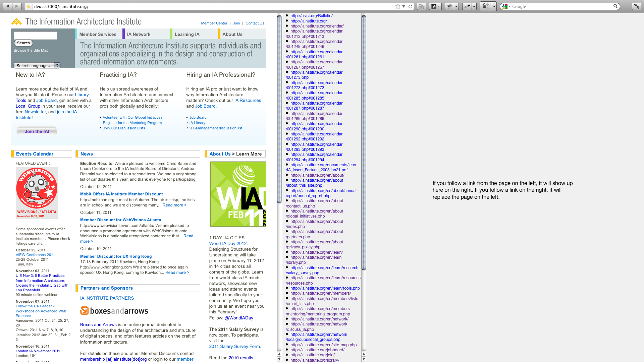The width and height of the screenshot is (644, 362).
Task: Click the reload page icon
Action: (x=411, y=6)
